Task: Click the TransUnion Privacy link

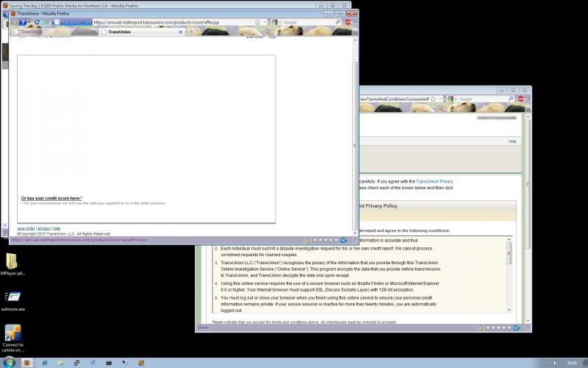Action: pos(434,180)
